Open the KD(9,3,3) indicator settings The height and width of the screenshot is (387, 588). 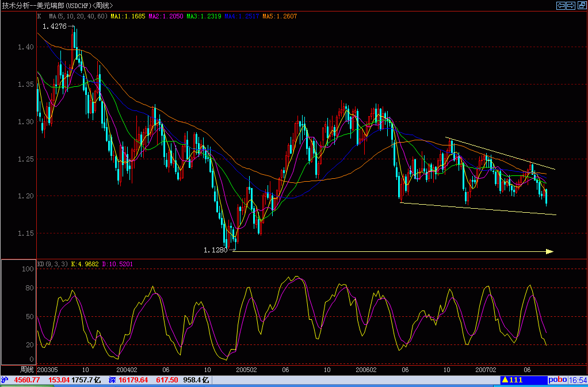(x=52, y=264)
